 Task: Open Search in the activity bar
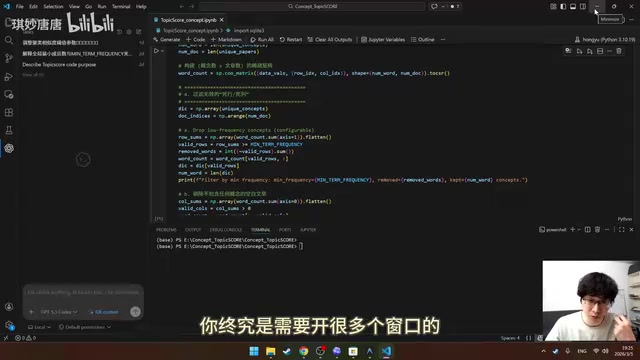pos(9,40)
